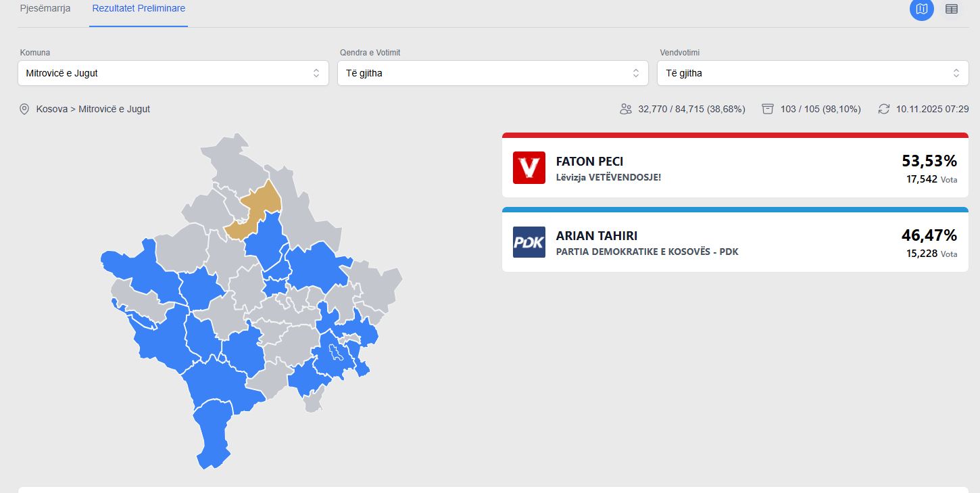The height and width of the screenshot is (493, 980).
Task: Click the PDK party logo
Action: [x=529, y=242]
